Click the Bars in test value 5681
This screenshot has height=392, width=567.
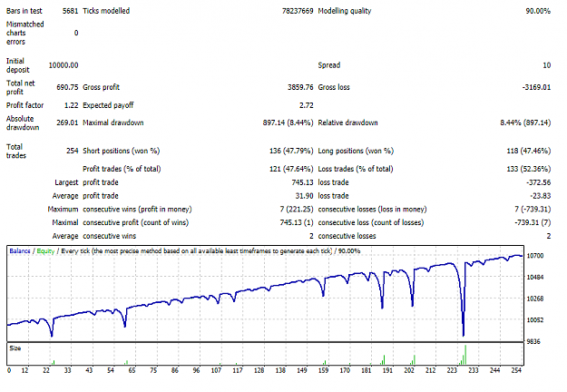[70, 11]
